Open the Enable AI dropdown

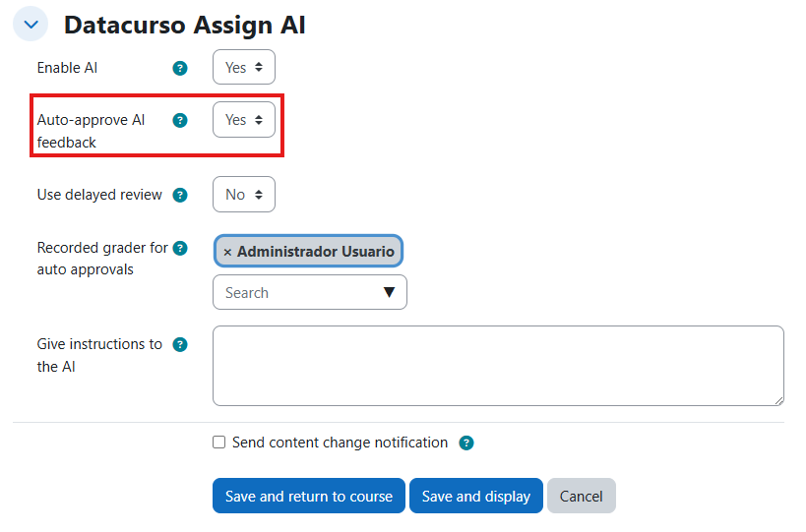click(x=244, y=68)
